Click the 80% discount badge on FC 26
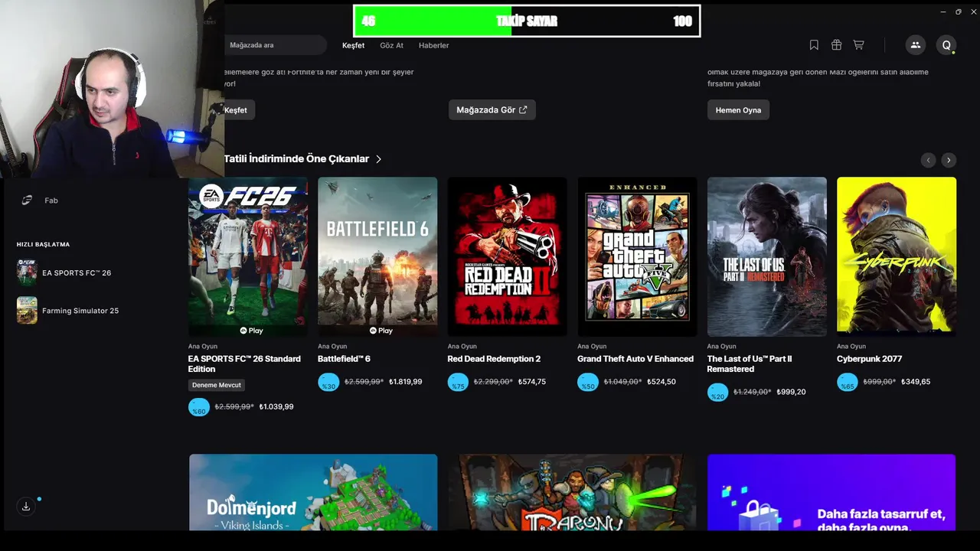This screenshot has height=551, width=980. 198,406
